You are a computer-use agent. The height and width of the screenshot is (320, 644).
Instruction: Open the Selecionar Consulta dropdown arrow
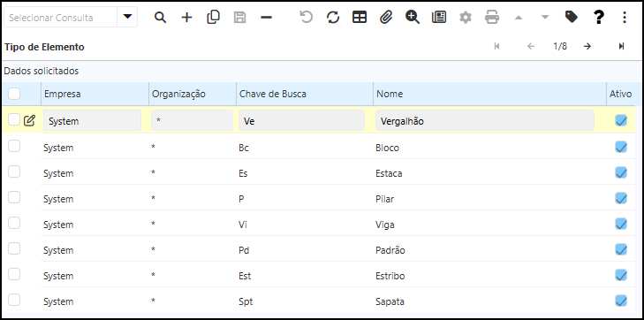point(128,18)
